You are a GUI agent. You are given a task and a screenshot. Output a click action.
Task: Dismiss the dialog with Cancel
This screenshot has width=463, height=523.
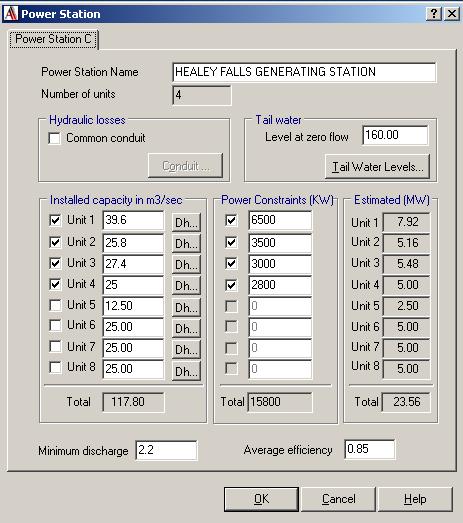(x=338, y=499)
